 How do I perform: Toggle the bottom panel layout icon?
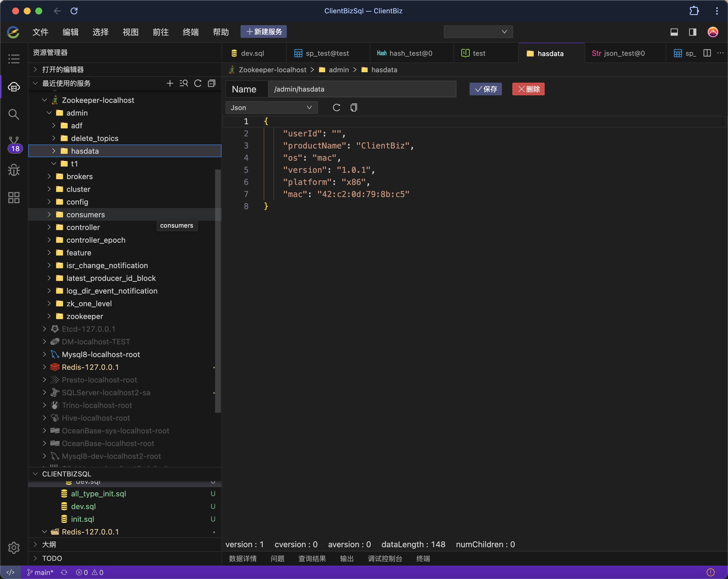click(674, 32)
